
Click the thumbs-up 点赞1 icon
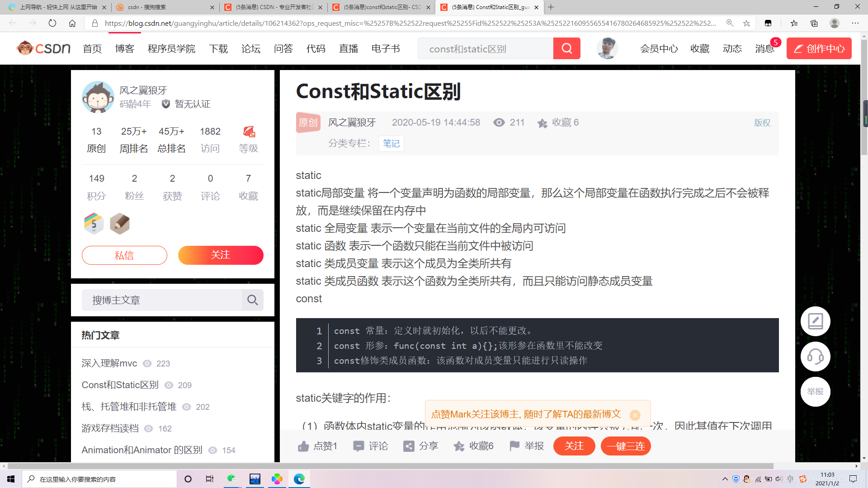pos(303,446)
